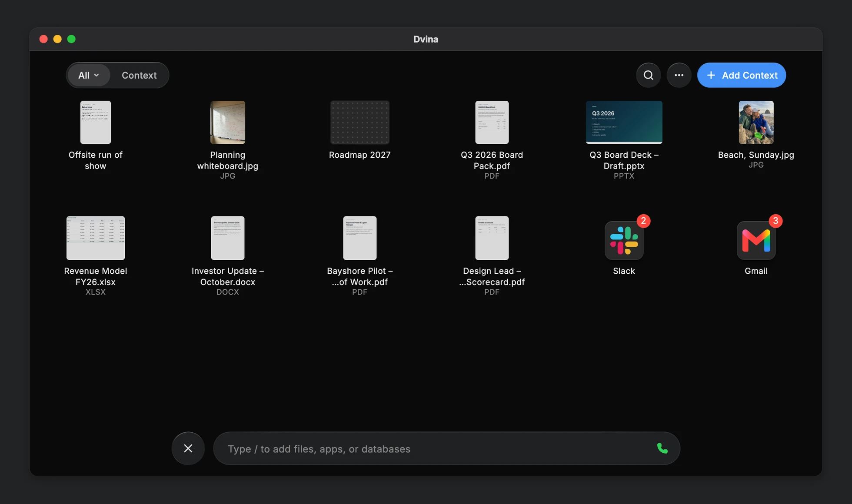Open the Beach, Sunday.jpg photo
852x504 pixels.
click(756, 122)
